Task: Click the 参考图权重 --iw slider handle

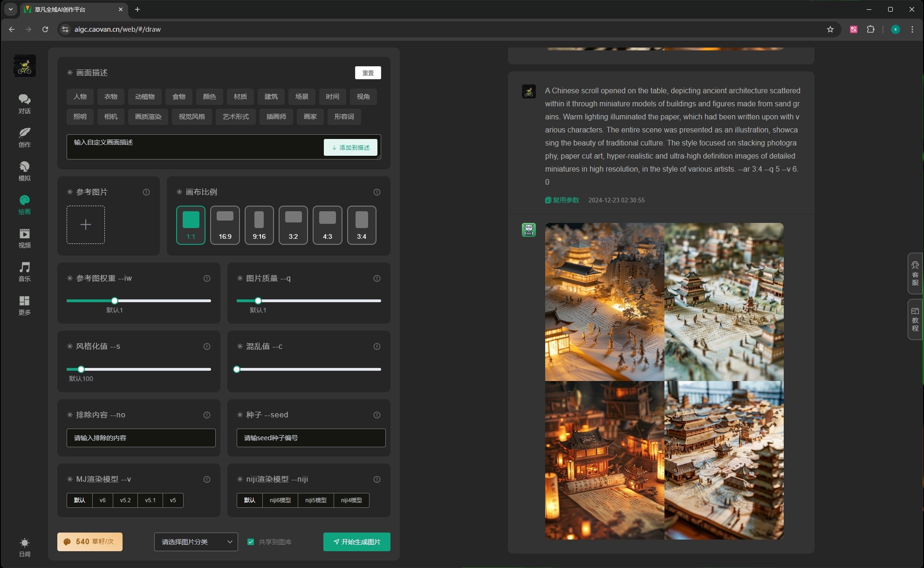Action: tap(115, 301)
